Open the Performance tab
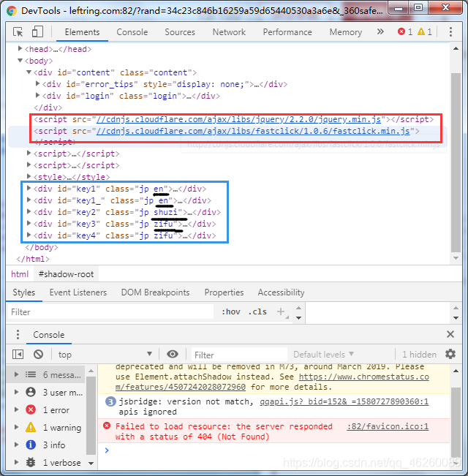 click(287, 32)
